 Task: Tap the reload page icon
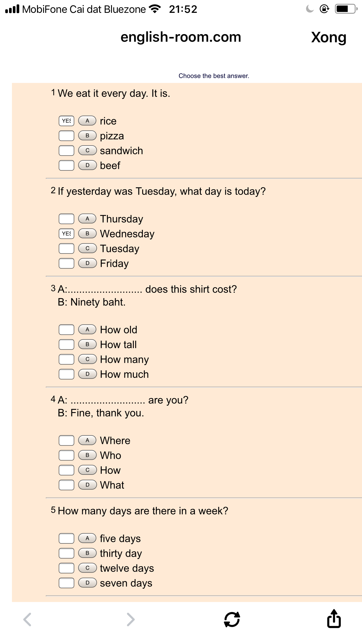(232, 619)
